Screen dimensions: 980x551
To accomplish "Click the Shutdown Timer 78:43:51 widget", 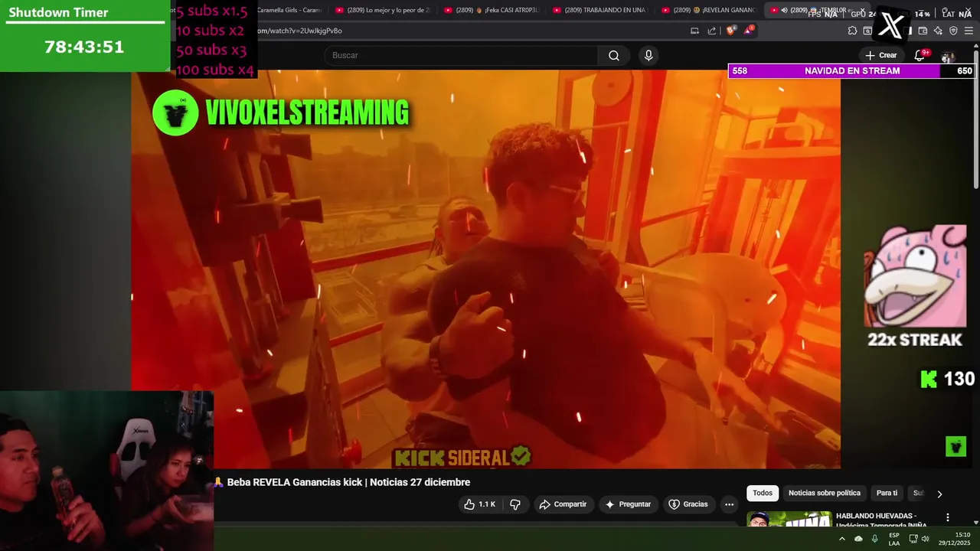I will 84,36.
